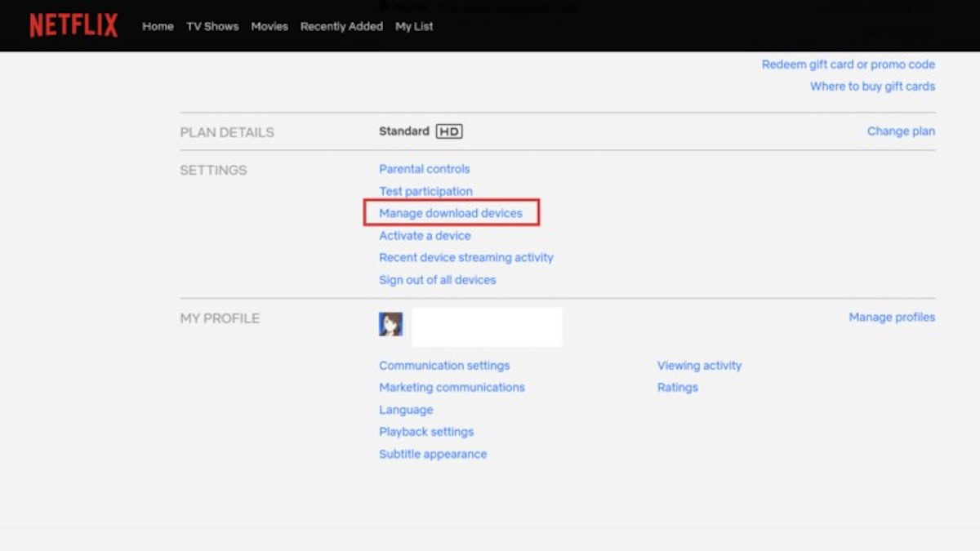The width and height of the screenshot is (980, 551).
Task: Open Movies in the top navigation
Action: [269, 26]
